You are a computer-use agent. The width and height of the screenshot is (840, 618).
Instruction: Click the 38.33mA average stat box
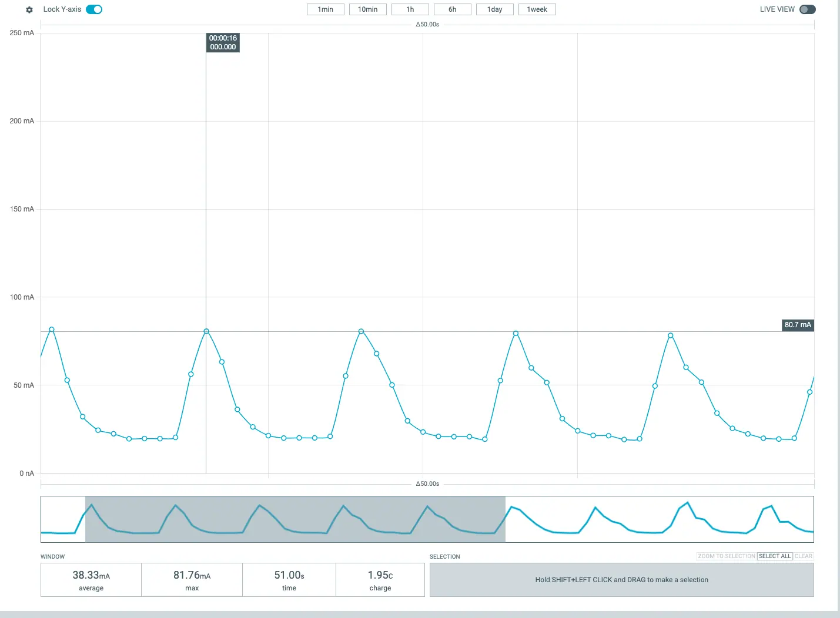(x=91, y=580)
